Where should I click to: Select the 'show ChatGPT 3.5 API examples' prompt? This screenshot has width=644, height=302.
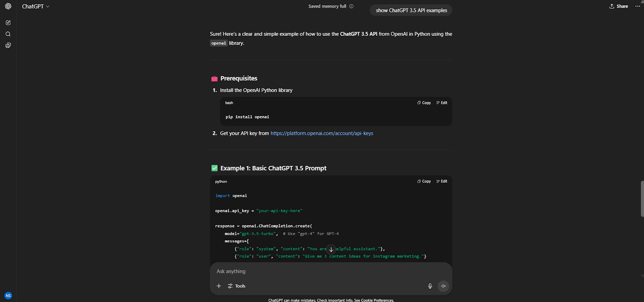pyautogui.click(x=411, y=10)
